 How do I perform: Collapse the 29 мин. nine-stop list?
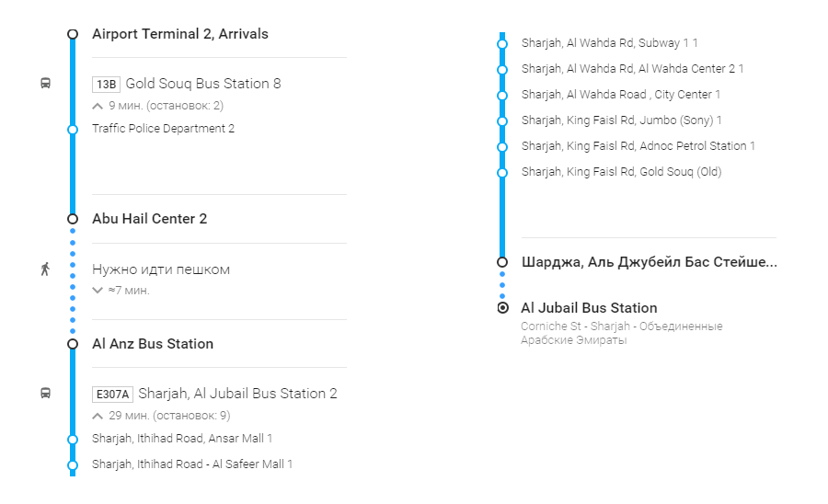pos(98,416)
